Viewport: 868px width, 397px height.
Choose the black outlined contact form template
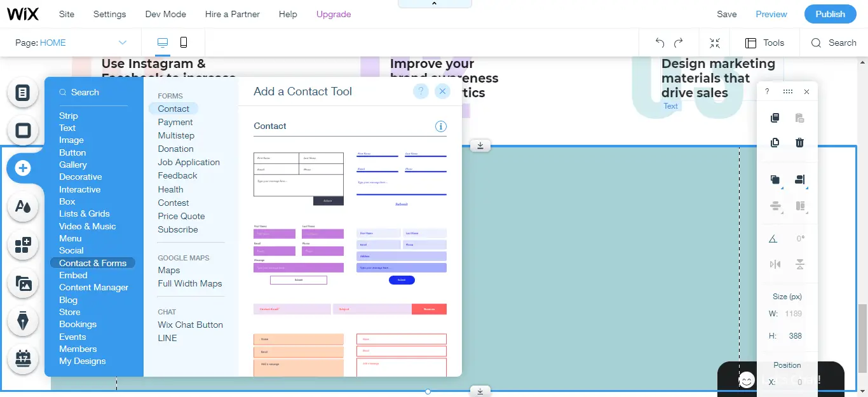pyautogui.click(x=299, y=178)
